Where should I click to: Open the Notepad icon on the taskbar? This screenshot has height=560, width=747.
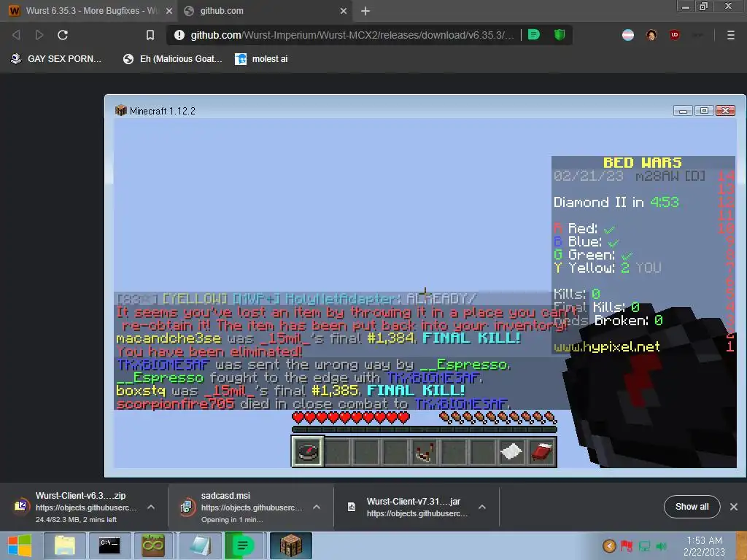pos(200,545)
